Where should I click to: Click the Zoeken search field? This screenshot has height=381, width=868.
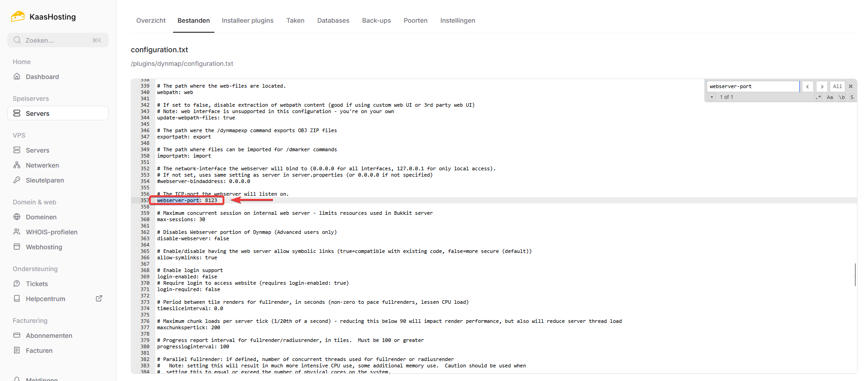(x=58, y=40)
